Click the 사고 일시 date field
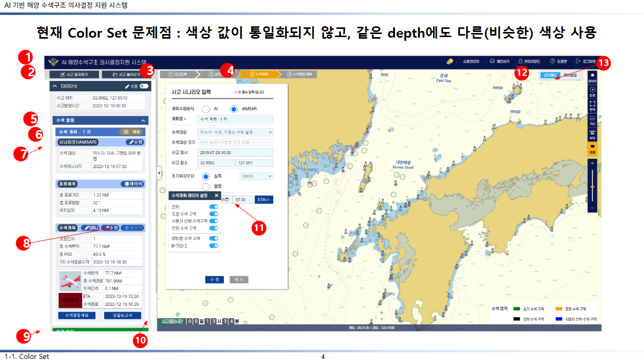This screenshot has width=644, height=361. tap(235, 153)
